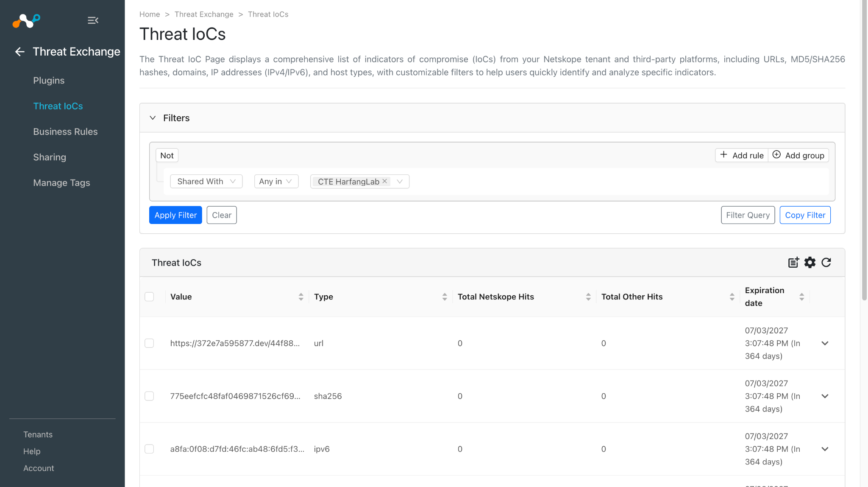Sort by Total Other Hits column
The image size is (868, 487).
tap(732, 297)
